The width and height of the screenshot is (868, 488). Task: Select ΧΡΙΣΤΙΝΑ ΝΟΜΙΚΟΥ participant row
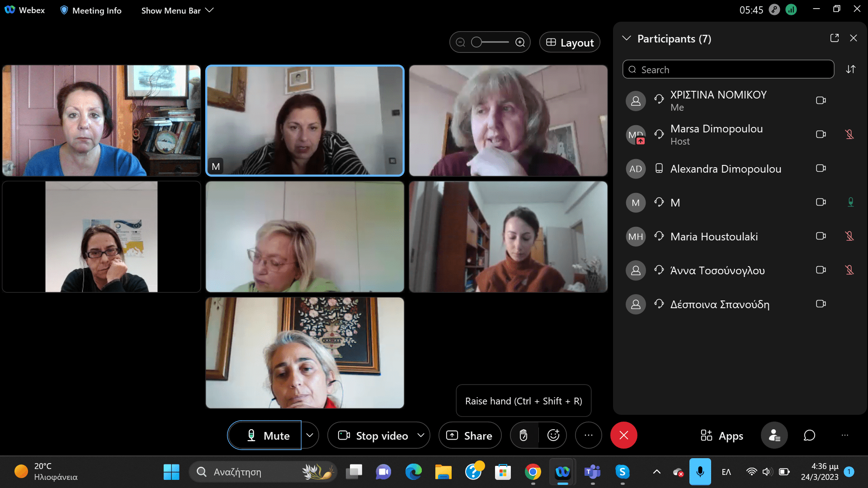click(740, 100)
